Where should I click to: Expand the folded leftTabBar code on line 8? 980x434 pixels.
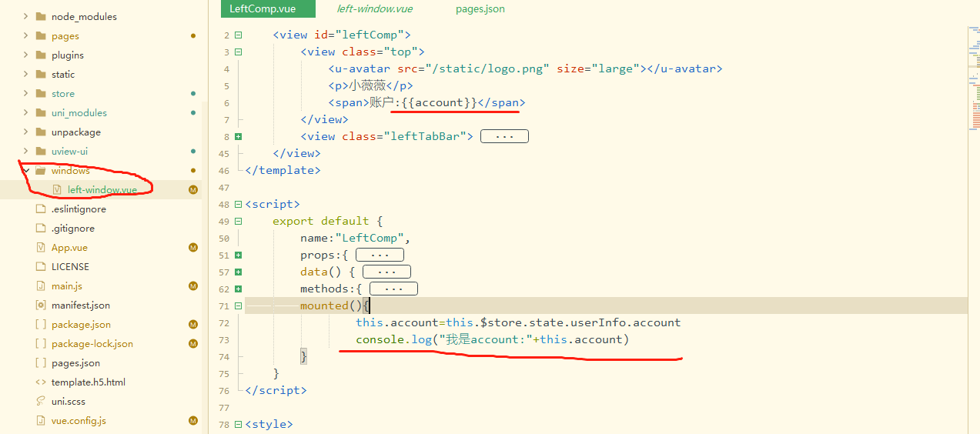coord(238,136)
